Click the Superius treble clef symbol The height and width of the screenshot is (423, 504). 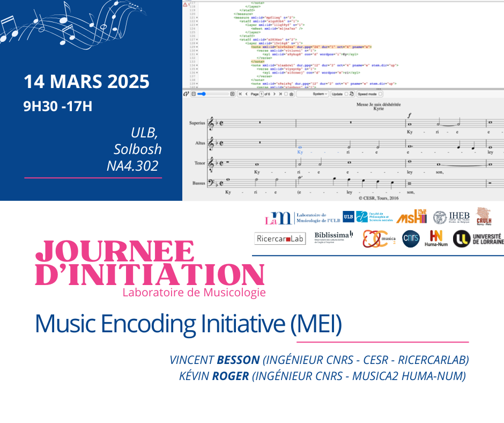(211, 123)
